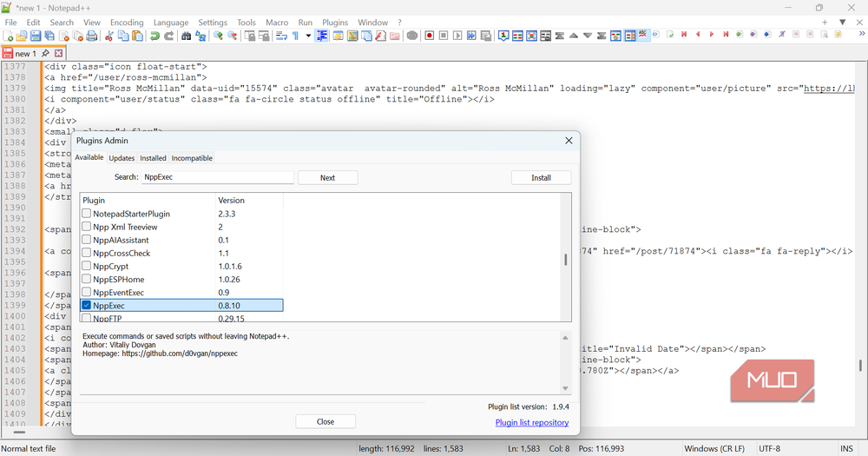
Task: Click the gray Redo arrow icon
Action: tap(169, 36)
